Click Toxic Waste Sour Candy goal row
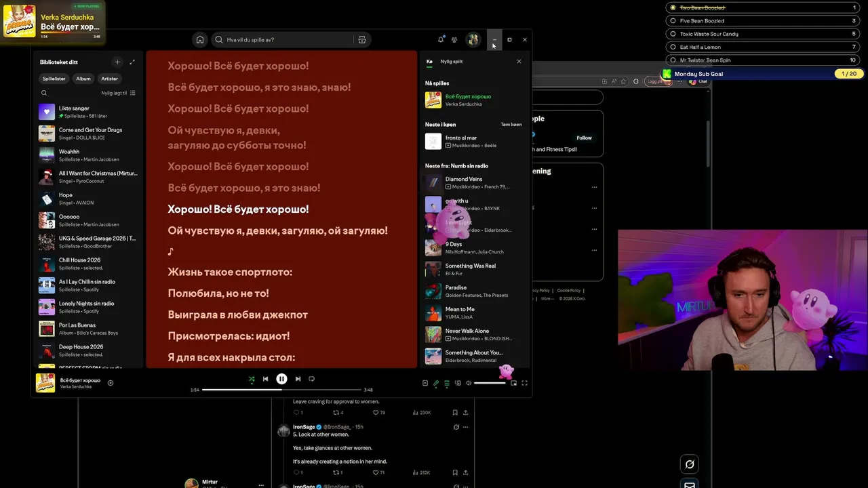 pos(764,34)
